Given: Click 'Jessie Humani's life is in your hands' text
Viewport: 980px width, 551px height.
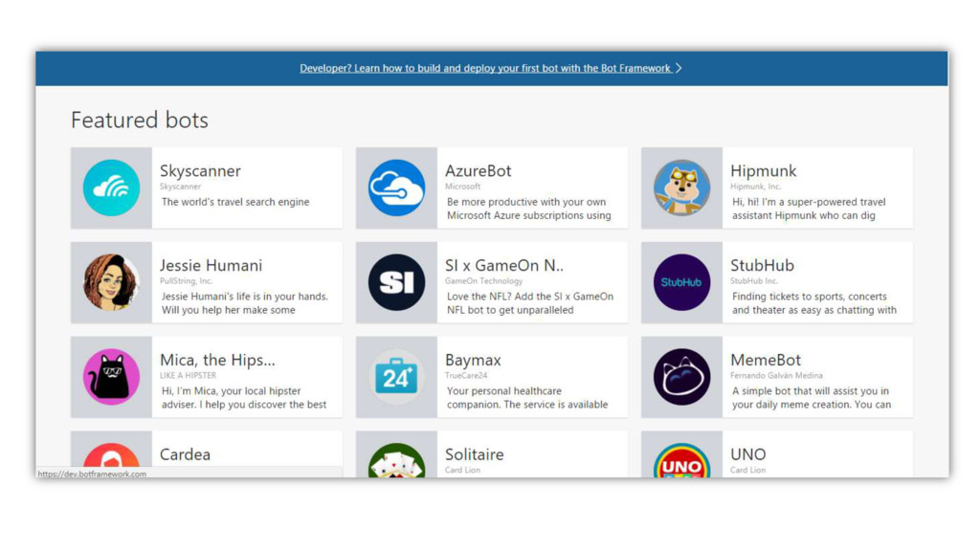Looking at the screenshot, I should tap(244, 303).
